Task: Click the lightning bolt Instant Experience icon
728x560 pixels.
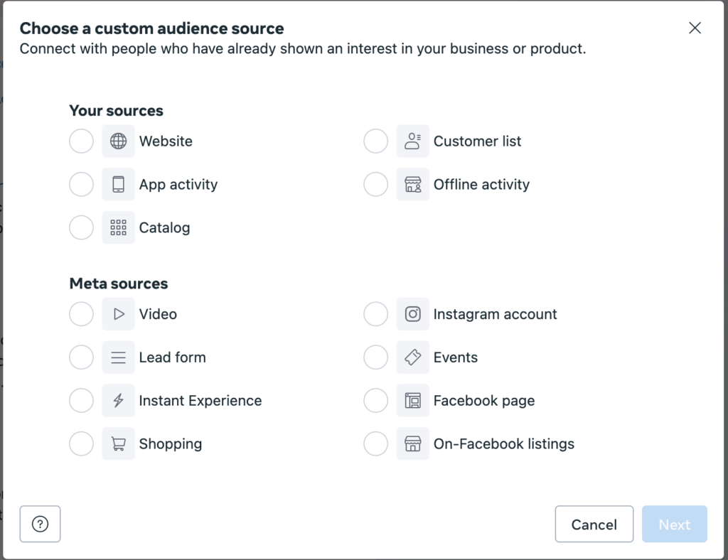Action: click(x=118, y=401)
